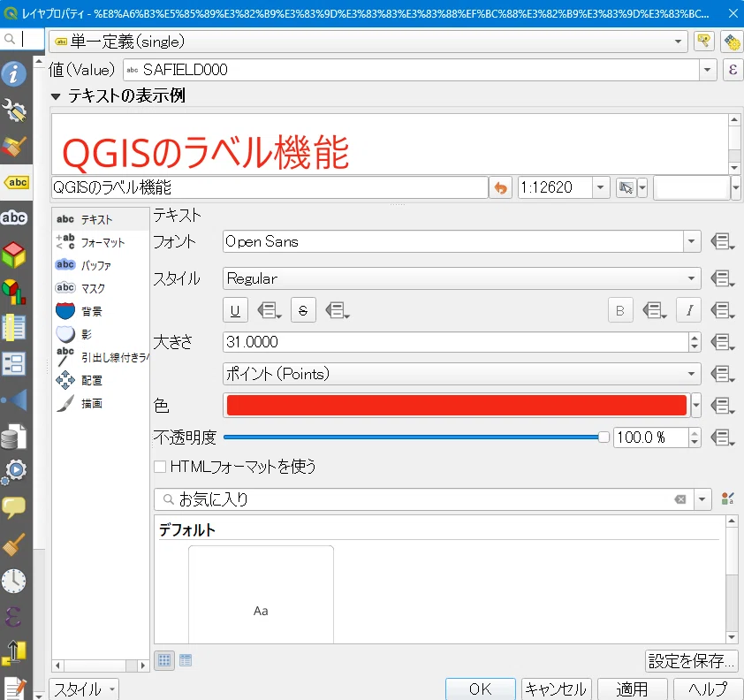Open the Rendering broom icon

pyautogui.click(x=14, y=544)
